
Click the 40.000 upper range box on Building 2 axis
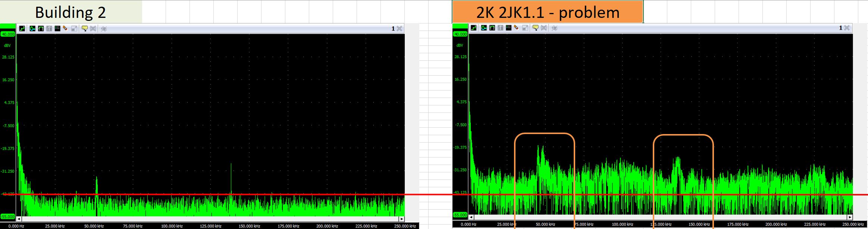coord(8,34)
